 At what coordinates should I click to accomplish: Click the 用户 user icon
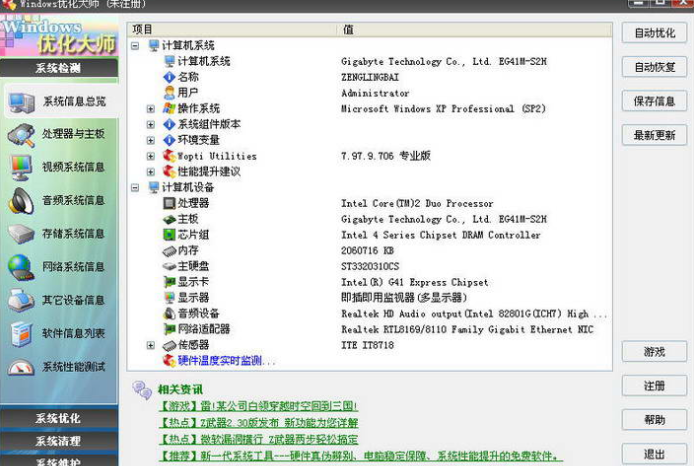coord(169,92)
